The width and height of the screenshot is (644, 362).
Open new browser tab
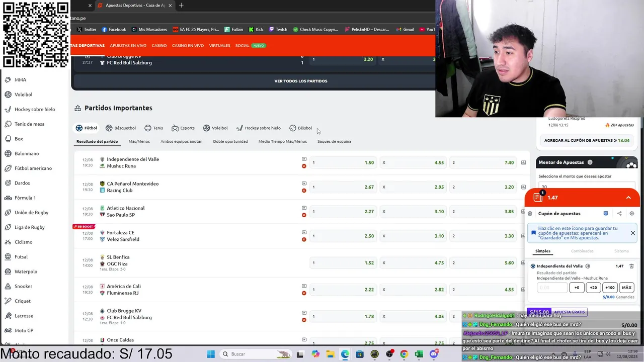(x=181, y=6)
